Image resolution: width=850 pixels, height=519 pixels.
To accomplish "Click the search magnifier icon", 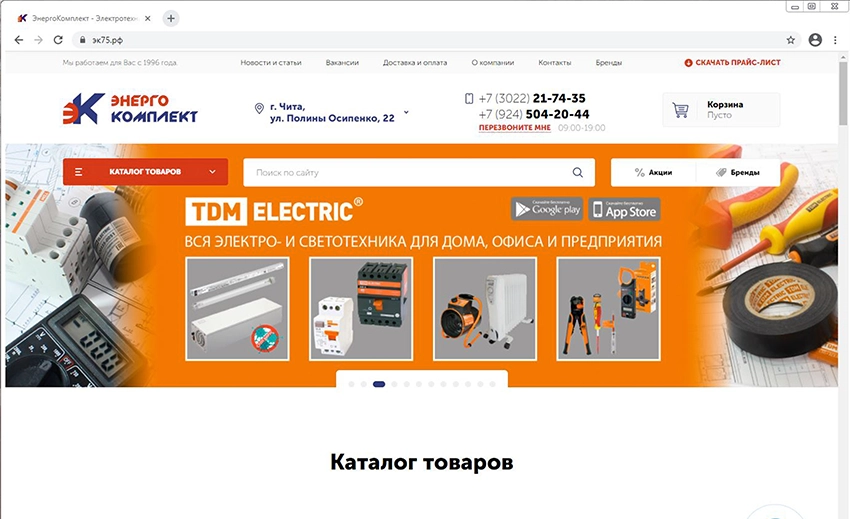I will click(577, 172).
